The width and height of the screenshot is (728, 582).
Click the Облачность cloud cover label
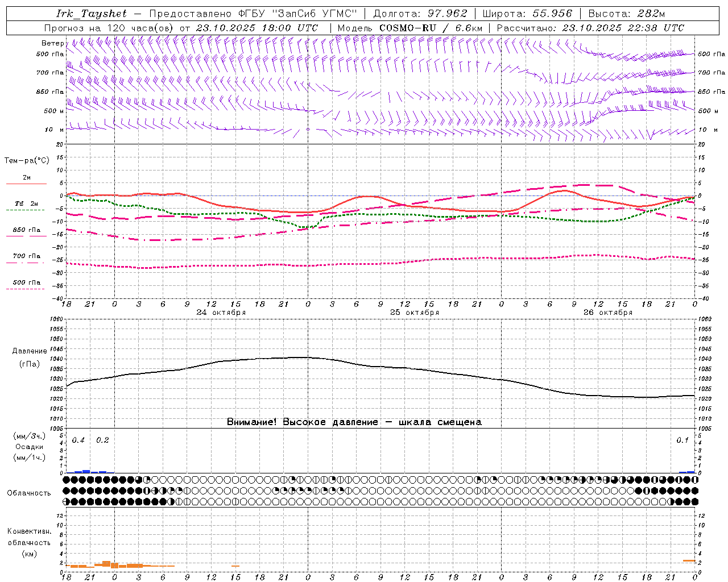(29, 493)
